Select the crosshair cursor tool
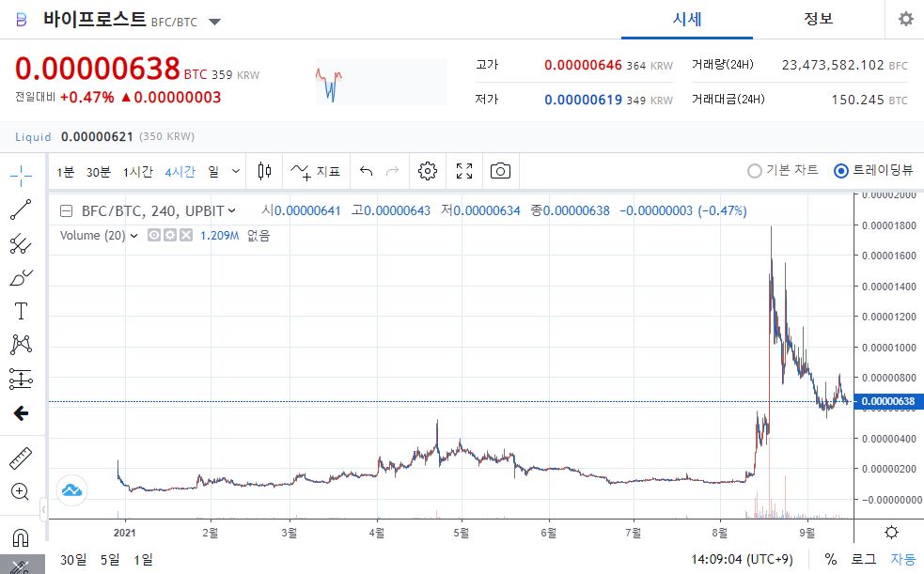The width and height of the screenshot is (924, 574). click(22, 175)
